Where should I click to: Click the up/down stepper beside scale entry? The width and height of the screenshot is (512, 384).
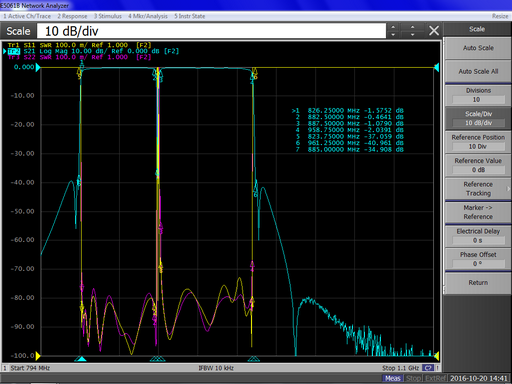pyautogui.click(x=393, y=31)
